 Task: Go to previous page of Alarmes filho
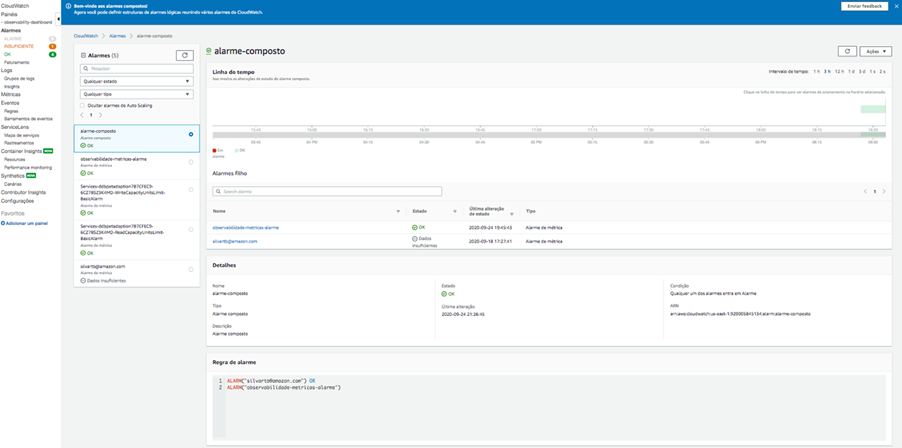[865, 192]
